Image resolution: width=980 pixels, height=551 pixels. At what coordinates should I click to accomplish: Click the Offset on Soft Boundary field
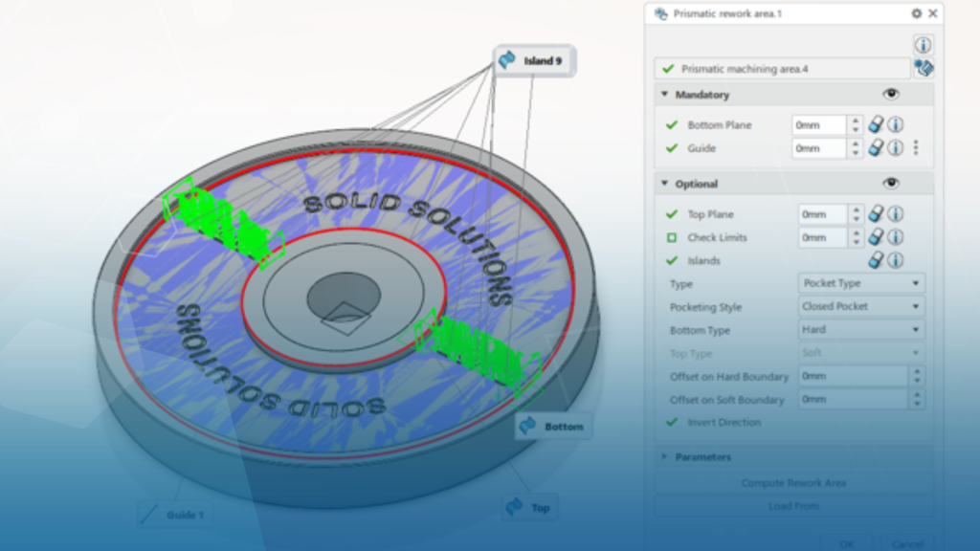(854, 399)
